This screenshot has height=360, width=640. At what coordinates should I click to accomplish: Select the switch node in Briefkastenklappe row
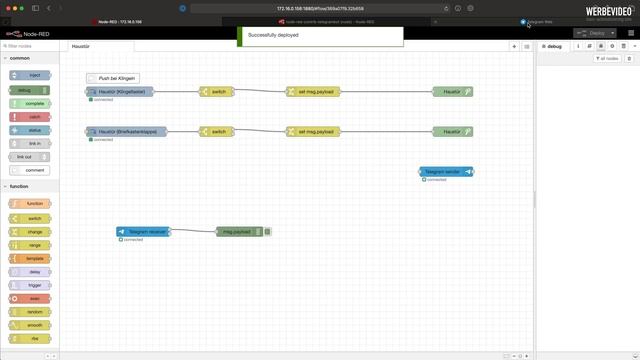(x=216, y=132)
